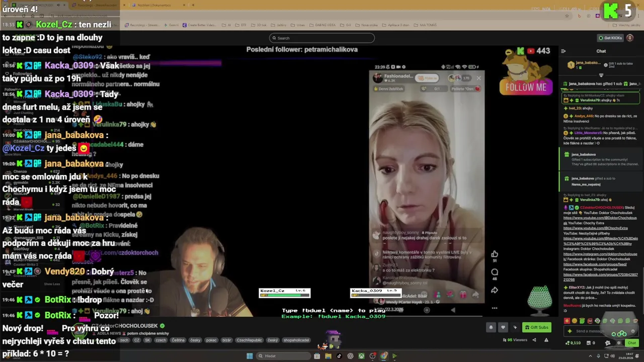Report the stream with warning icon
Screen dimensions: 644x362
546,340
